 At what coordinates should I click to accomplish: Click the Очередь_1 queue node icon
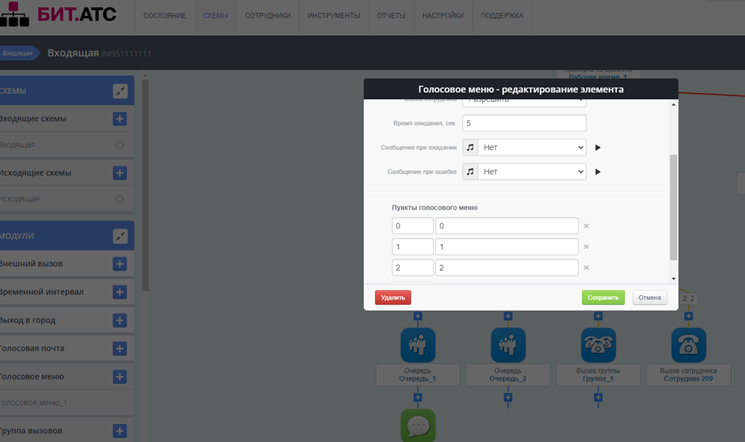click(x=418, y=345)
